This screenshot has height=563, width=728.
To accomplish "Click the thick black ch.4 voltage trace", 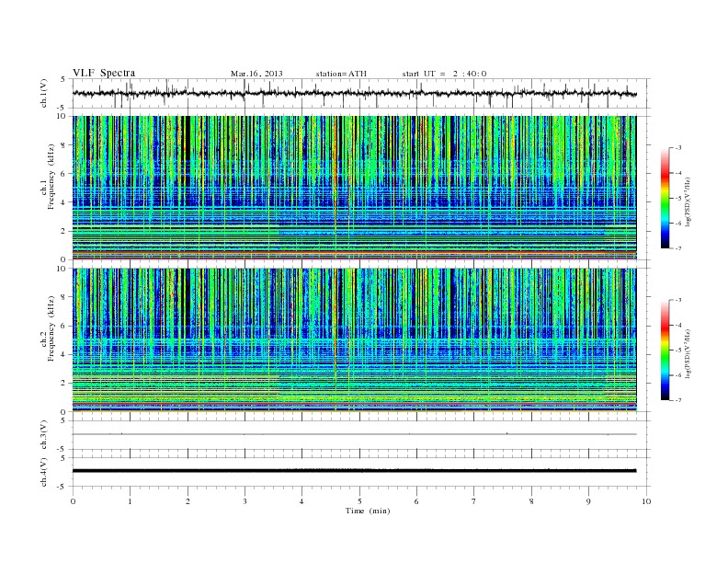I will click(x=354, y=471).
